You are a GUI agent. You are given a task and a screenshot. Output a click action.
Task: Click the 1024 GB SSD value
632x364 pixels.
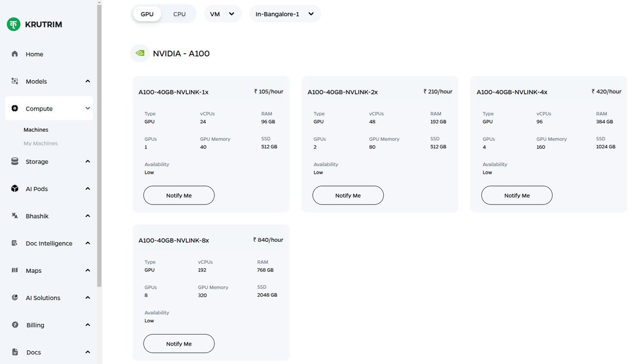tap(606, 147)
